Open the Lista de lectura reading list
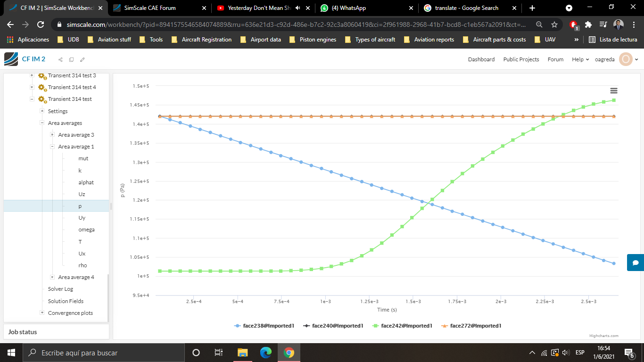644x362 pixels. 613,40
